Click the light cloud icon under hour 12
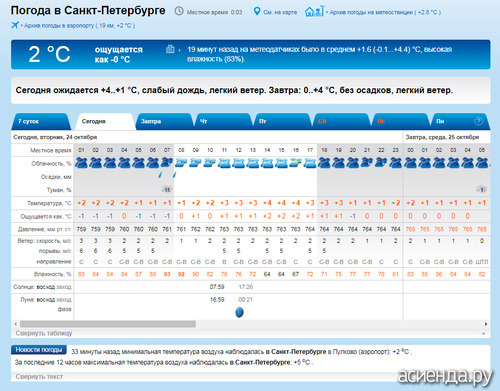The height and width of the screenshot is (391, 500). pos(238,163)
